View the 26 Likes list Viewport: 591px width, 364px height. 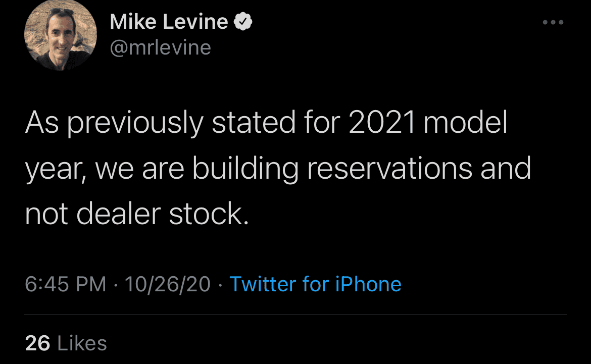point(66,343)
